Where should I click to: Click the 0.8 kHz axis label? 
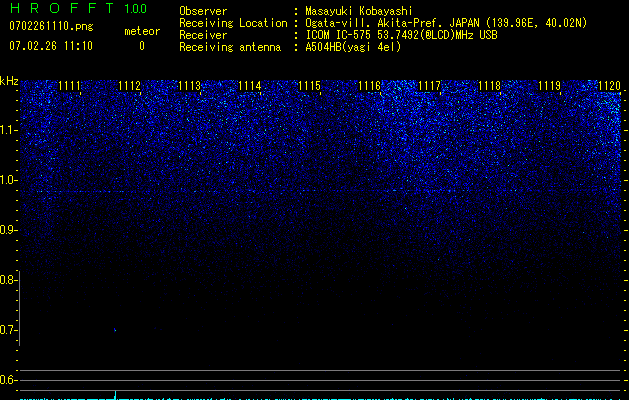tap(8, 280)
